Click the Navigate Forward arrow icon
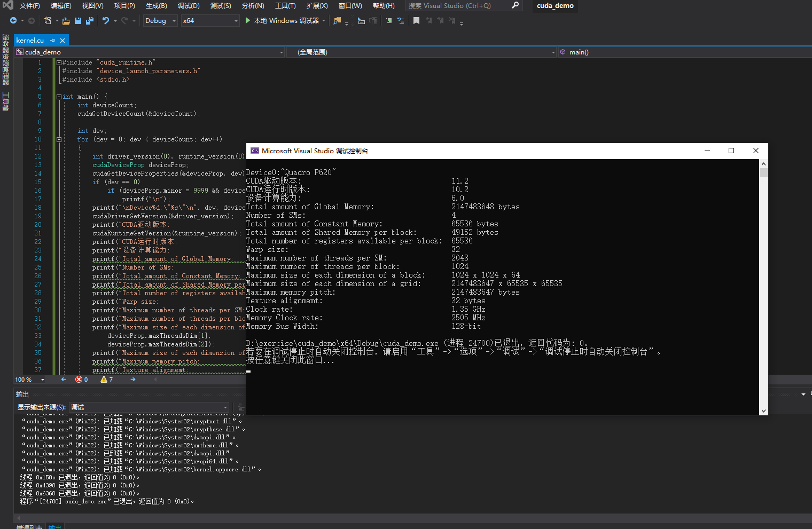812x529 pixels. point(32,21)
